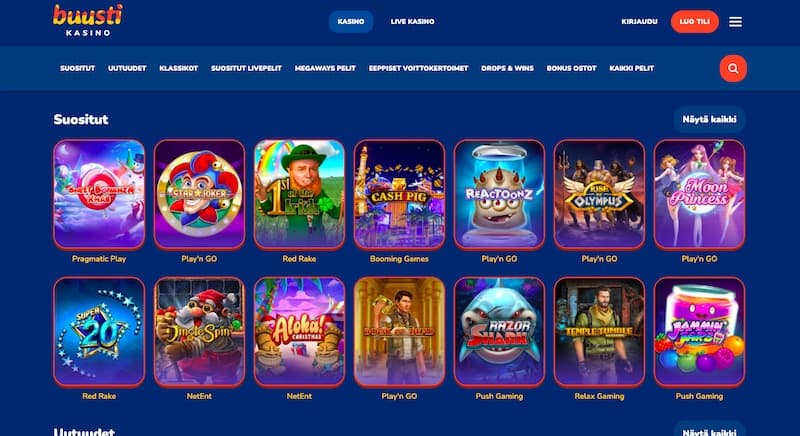This screenshot has width=800, height=436.
Task: Switch to the Live Kasino tab
Action: (412, 22)
